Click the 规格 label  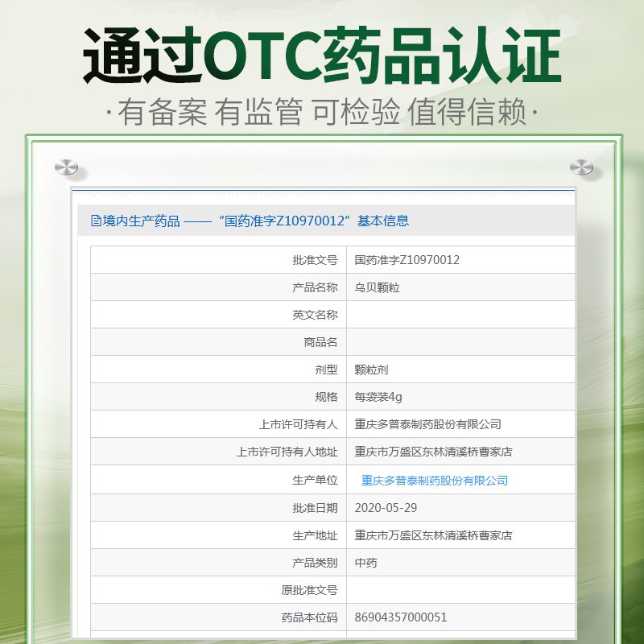pyautogui.click(x=326, y=397)
